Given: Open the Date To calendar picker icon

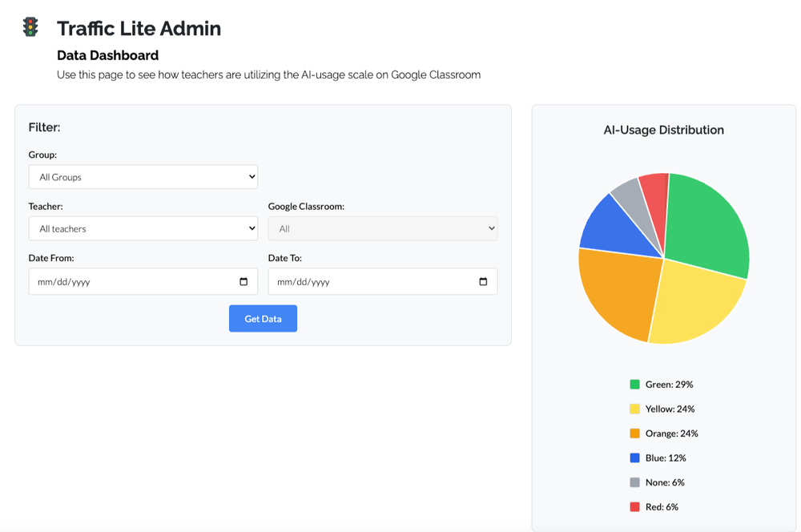Looking at the screenshot, I should coord(483,281).
